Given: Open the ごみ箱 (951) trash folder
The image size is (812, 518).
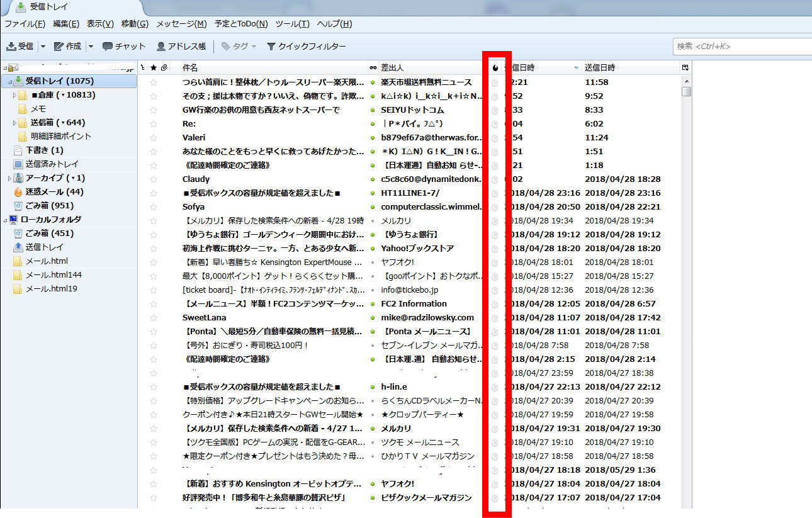Looking at the screenshot, I should [50, 206].
